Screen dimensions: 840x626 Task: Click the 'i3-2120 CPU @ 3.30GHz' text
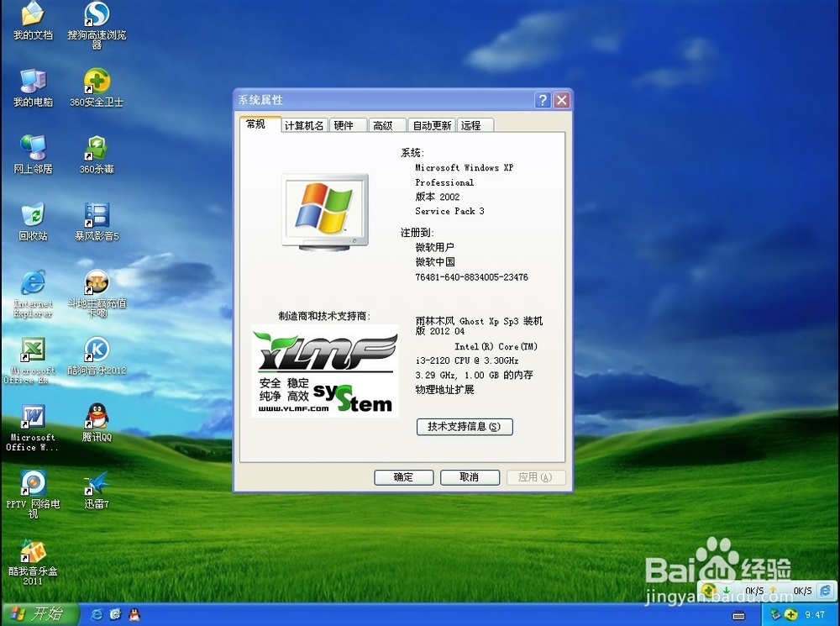tap(466, 360)
